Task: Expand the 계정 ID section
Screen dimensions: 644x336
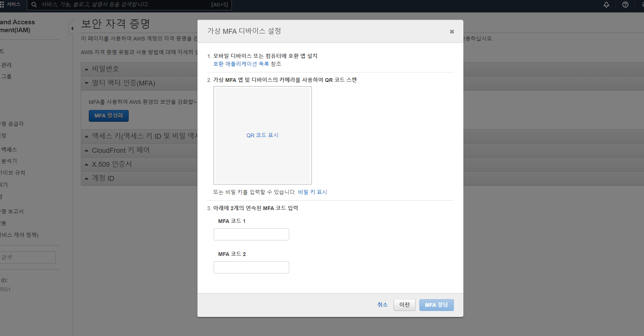Action: click(103, 178)
